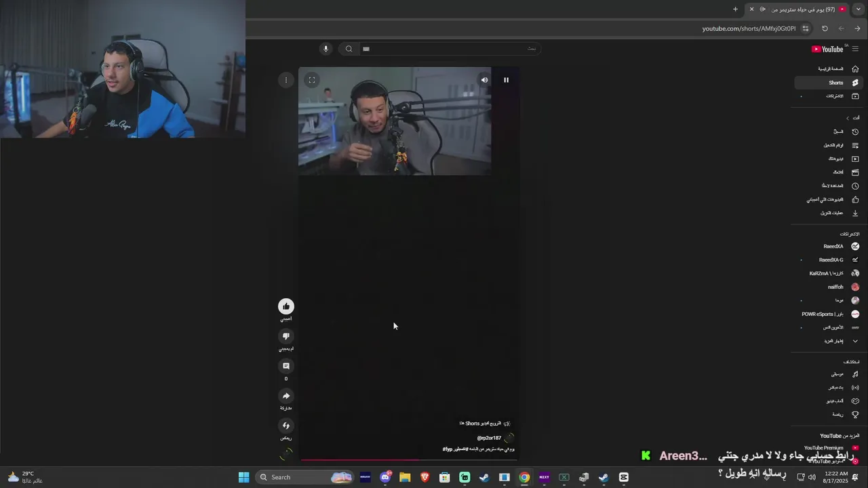Screen dimensions: 868x488
Task: Open naiffoh channel subscription
Action: click(830, 287)
